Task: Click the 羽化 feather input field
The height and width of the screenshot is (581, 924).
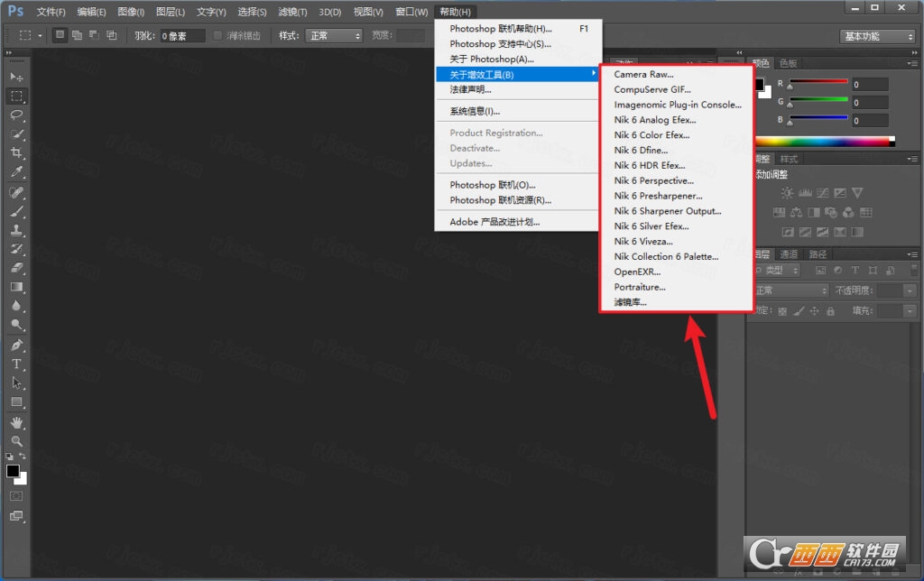Action: (x=182, y=36)
